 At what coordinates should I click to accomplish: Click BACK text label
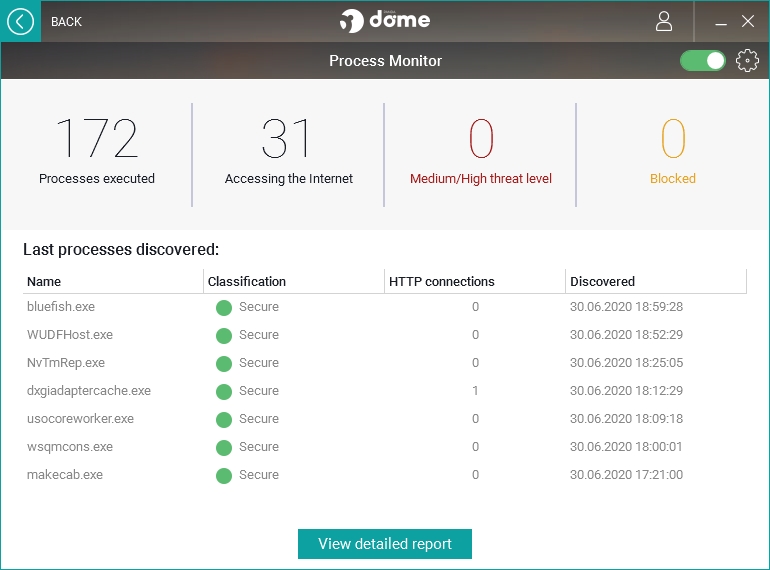click(66, 21)
